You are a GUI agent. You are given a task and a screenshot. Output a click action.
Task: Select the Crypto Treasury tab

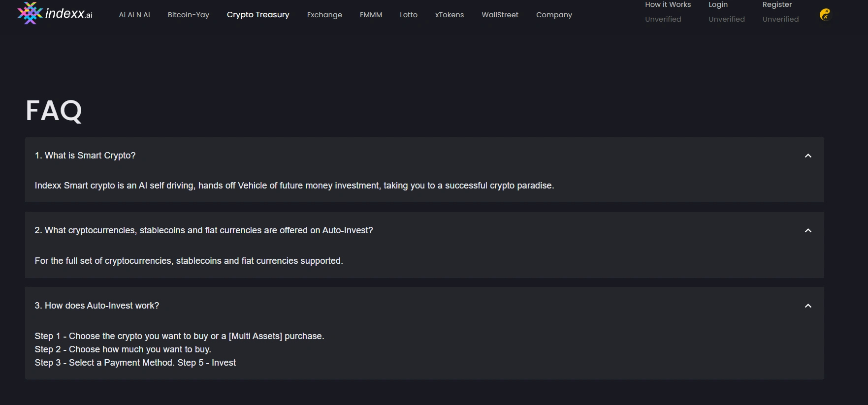coord(258,15)
